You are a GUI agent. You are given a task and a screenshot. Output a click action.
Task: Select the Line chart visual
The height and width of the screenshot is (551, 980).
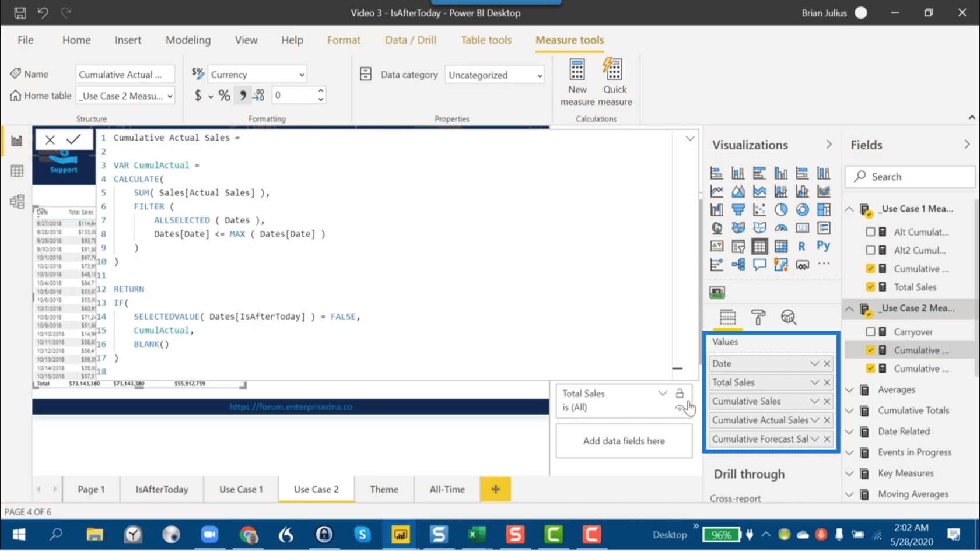717,191
